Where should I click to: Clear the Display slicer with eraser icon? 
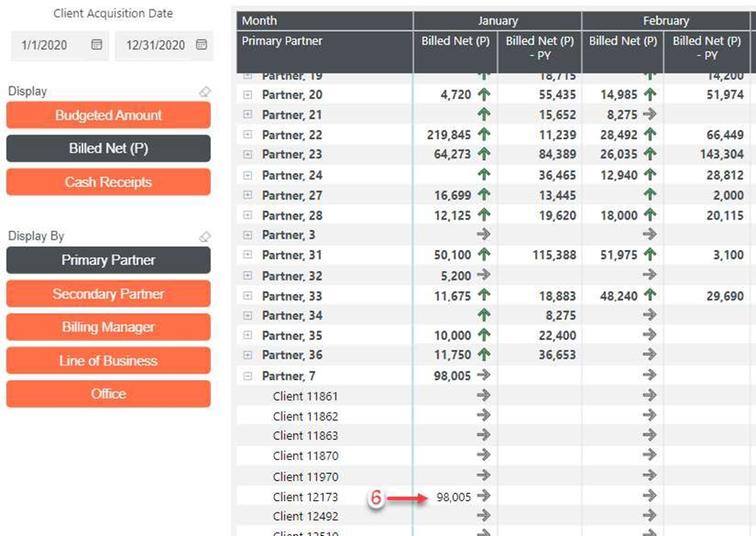[205, 92]
